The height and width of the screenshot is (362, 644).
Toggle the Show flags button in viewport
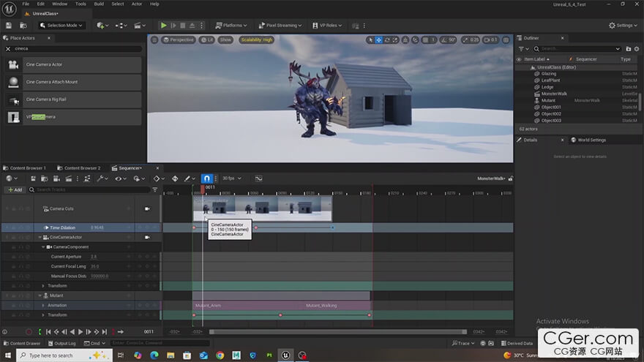225,39
